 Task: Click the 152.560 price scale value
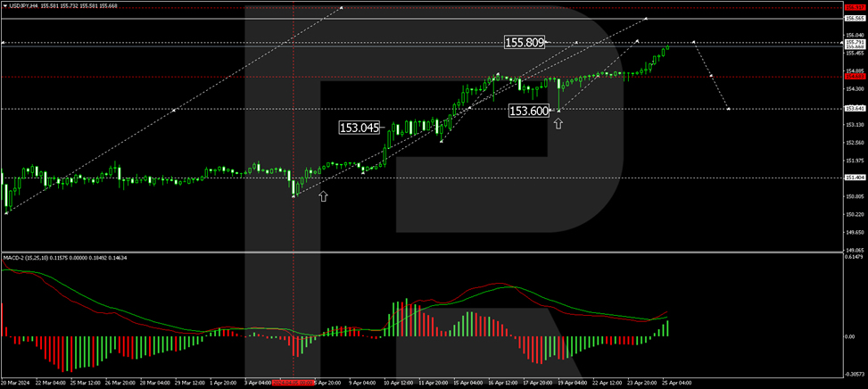pyautogui.click(x=856, y=143)
